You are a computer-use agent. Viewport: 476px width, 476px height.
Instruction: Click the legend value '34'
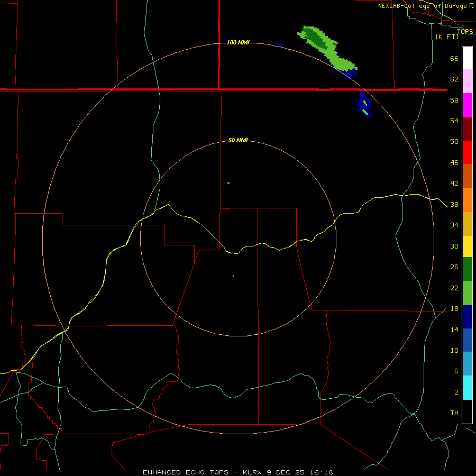pos(454,225)
